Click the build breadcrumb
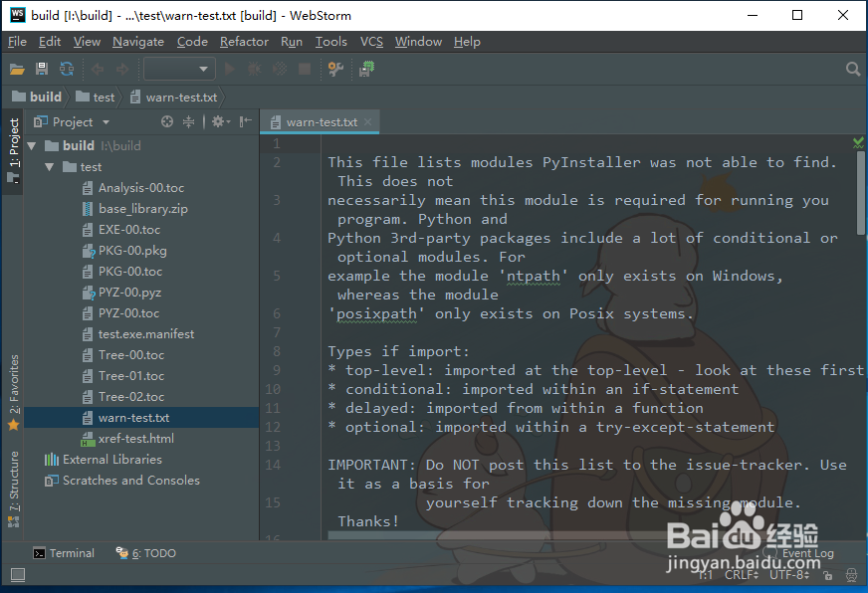Image resolution: width=868 pixels, height=593 pixels. click(x=37, y=97)
